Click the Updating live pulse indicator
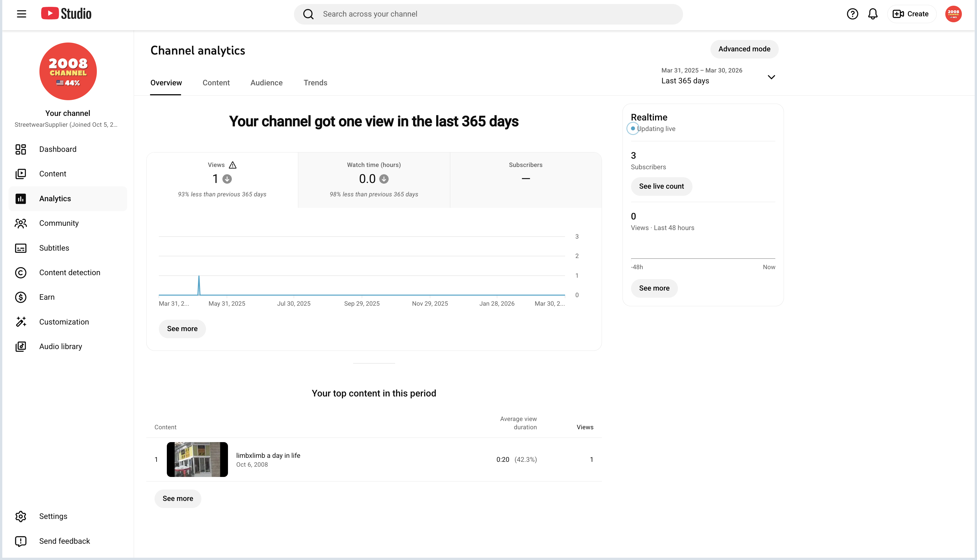Screen dimensions: 977x560 (633, 128)
